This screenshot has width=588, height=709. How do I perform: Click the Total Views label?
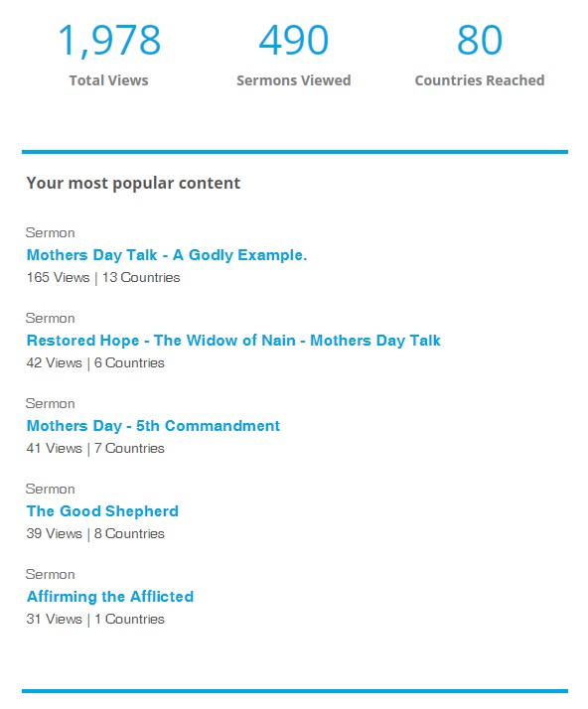pos(108,80)
